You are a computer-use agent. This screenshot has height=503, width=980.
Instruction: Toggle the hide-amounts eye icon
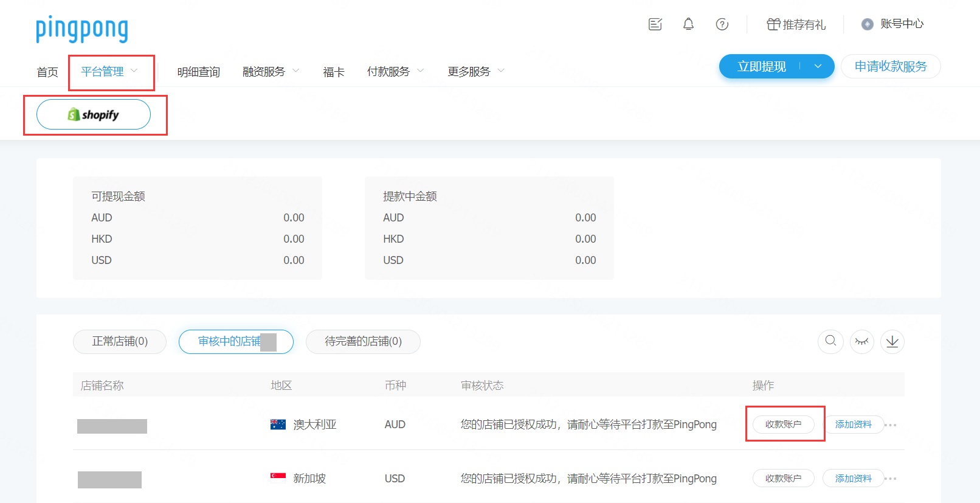tap(861, 341)
